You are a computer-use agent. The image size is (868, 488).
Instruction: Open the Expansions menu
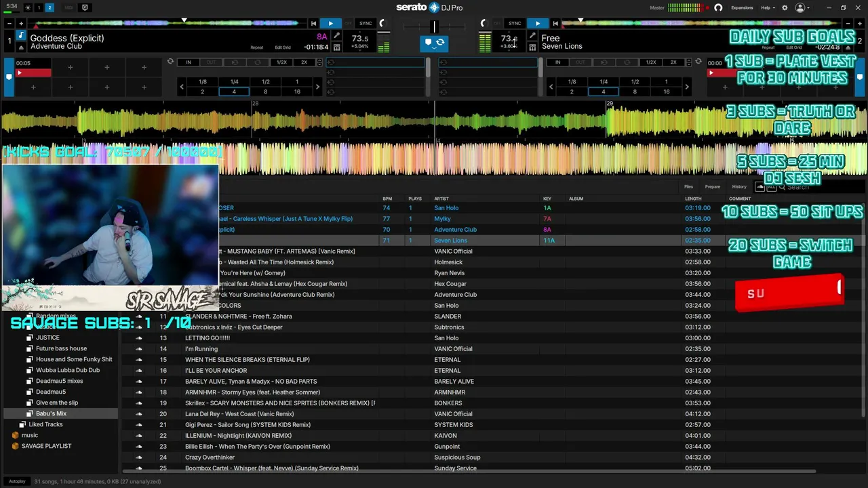742,7
